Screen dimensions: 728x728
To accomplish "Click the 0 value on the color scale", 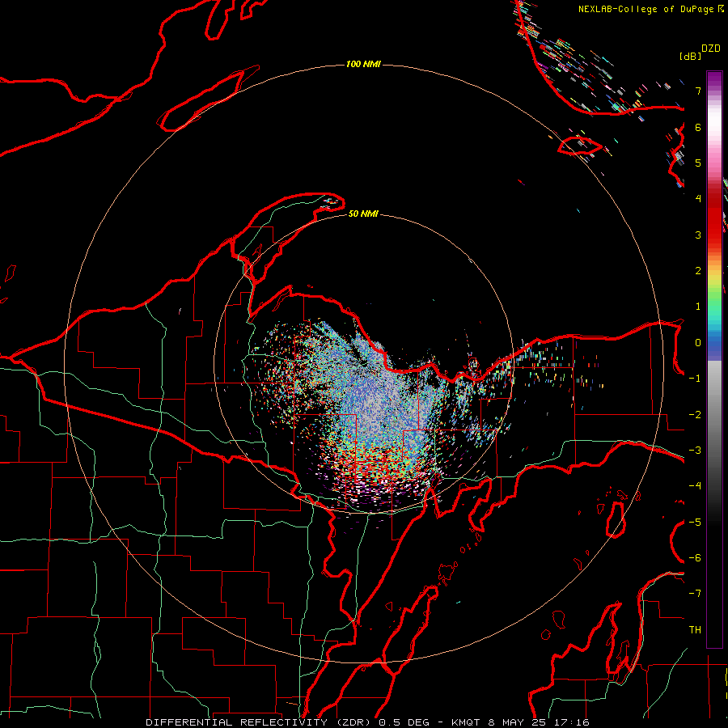I will [698, 343].
